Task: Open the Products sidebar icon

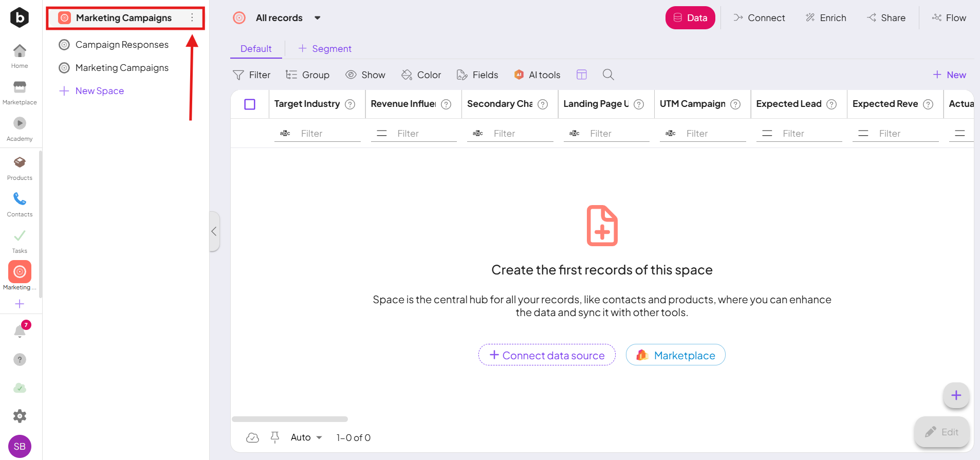Action: coord(20,168)
